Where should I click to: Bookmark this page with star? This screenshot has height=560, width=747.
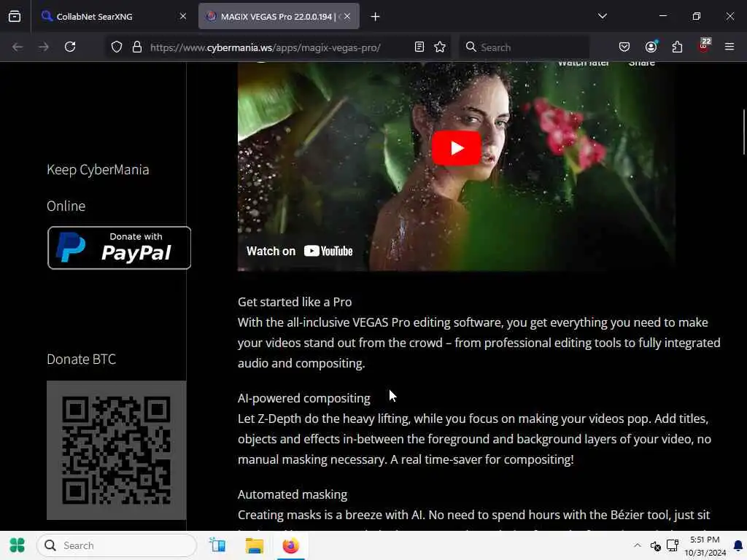(x=440, y=47)
